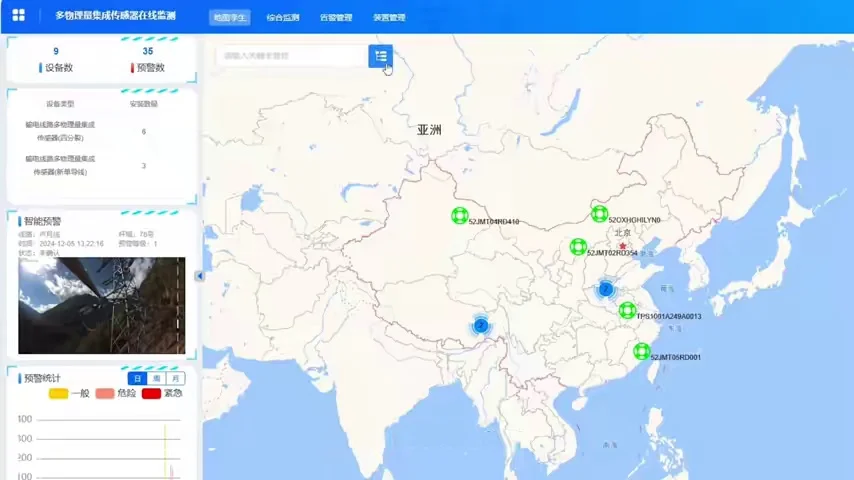Click the red star Beijing marker

click(x=623, y=246)
